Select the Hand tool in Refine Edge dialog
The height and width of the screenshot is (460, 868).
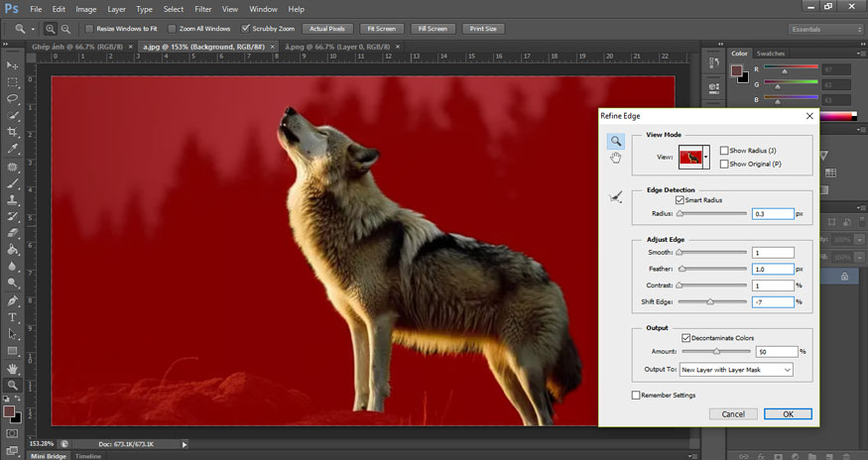[x=615, y=159]
